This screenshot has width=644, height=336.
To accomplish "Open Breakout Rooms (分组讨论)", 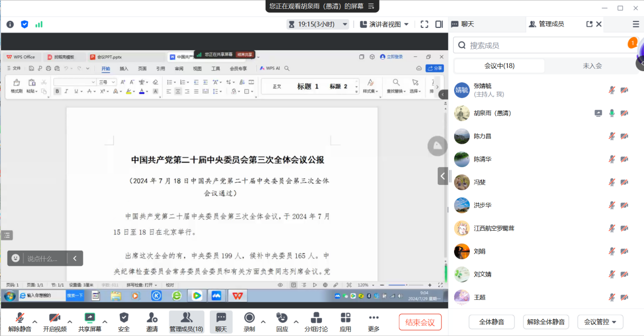I will [316, 318].
